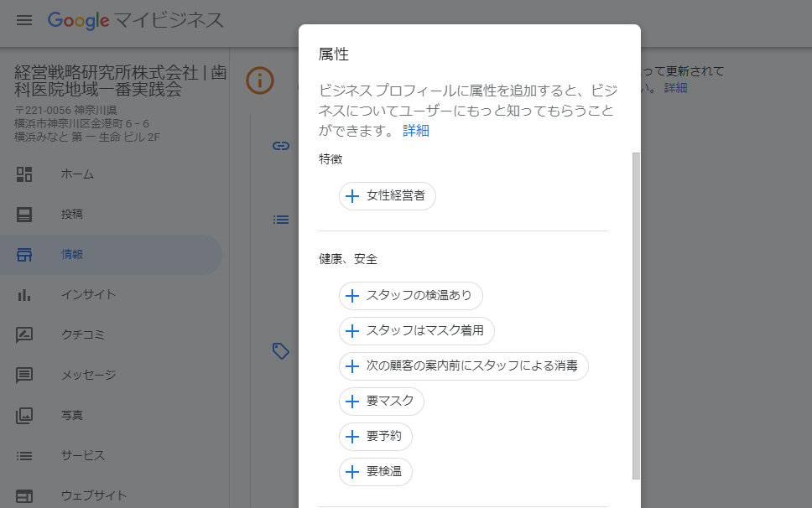Screen dimensions: 812x508
Task: Click the メッセージ chat icon
Action: point(24,376)
